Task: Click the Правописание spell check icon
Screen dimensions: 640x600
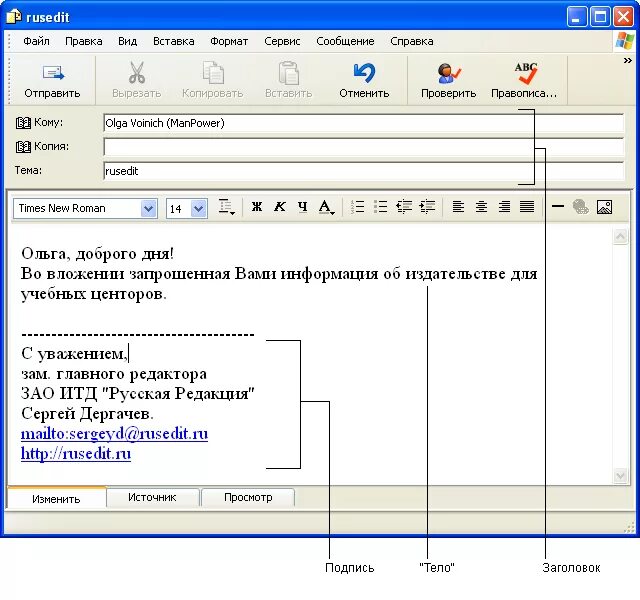Action: coord(525,73)
